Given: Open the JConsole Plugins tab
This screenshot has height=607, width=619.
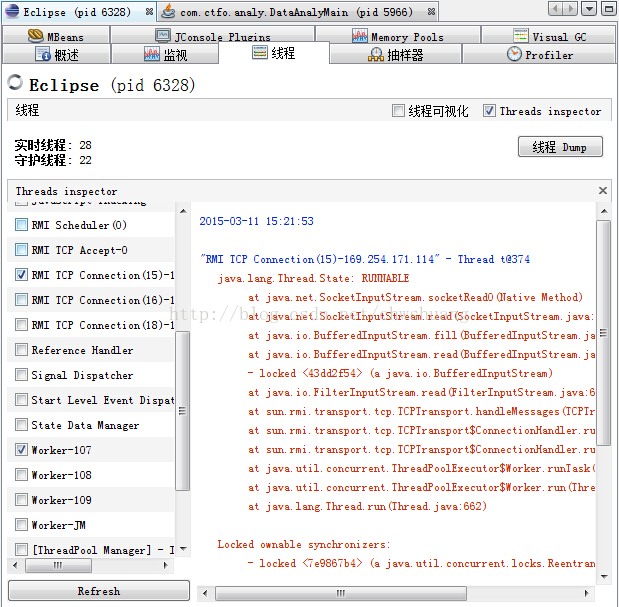Looking at the screenshot, I should [213, 35].
